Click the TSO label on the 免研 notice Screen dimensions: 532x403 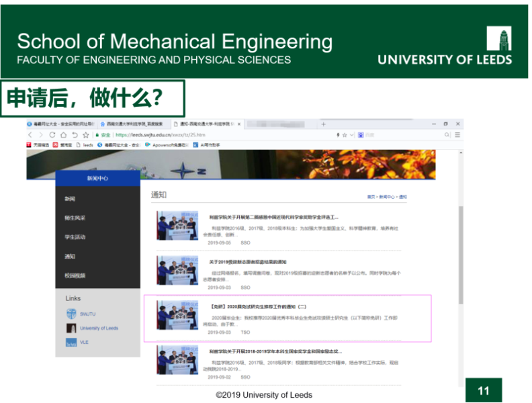coord(245,332)
